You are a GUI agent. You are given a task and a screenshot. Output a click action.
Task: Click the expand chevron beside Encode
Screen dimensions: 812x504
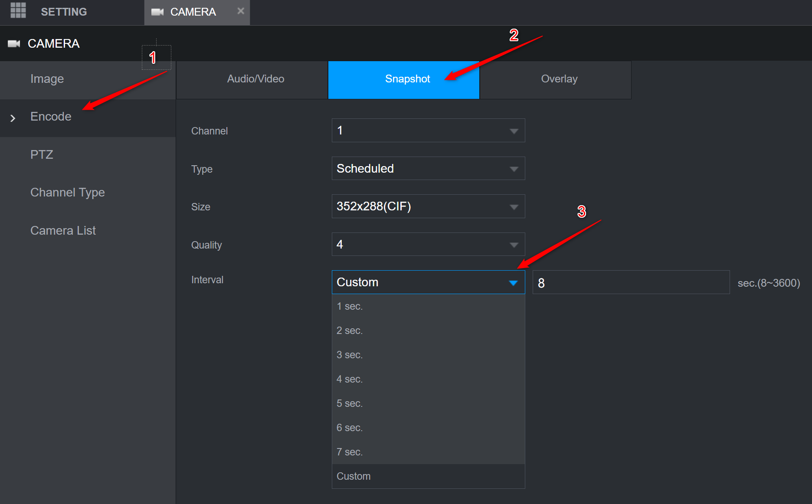(13, 118)
